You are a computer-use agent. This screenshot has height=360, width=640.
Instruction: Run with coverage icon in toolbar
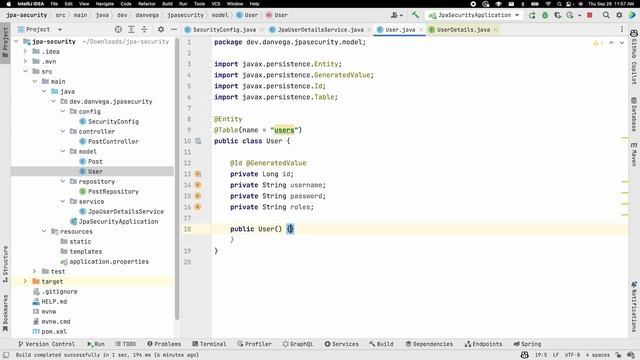coord(558,15)
